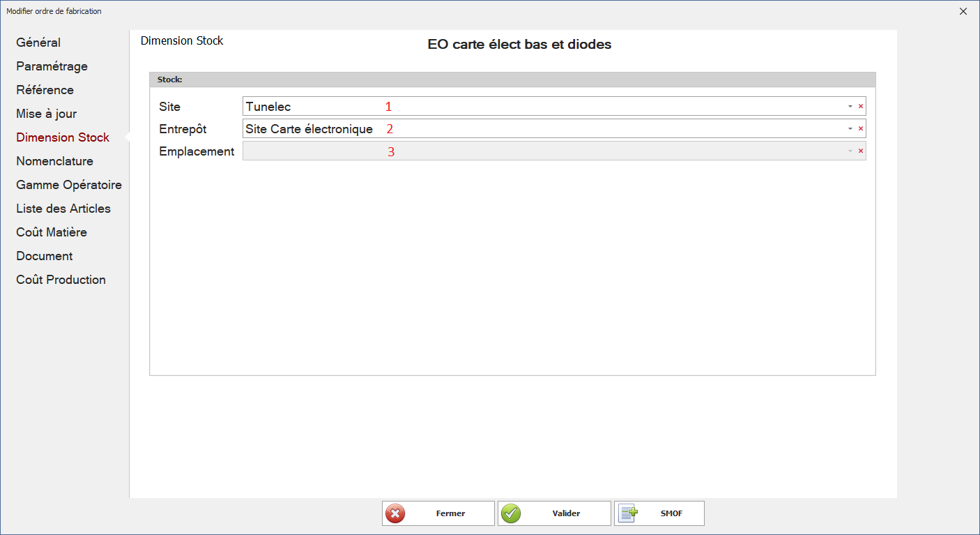The width and height of the screenshot is (980, 535).
Task: Open Liste des Articles
Action: 63,209
